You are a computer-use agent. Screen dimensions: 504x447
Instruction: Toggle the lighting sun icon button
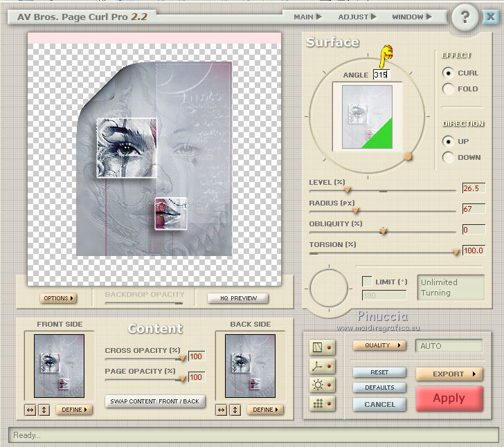(318, 385)
